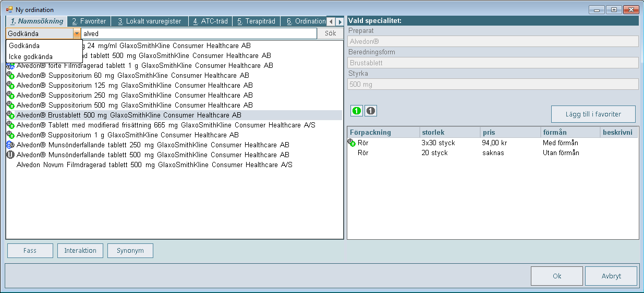Select the Rör 3x30 styck package row

[493, 143]
